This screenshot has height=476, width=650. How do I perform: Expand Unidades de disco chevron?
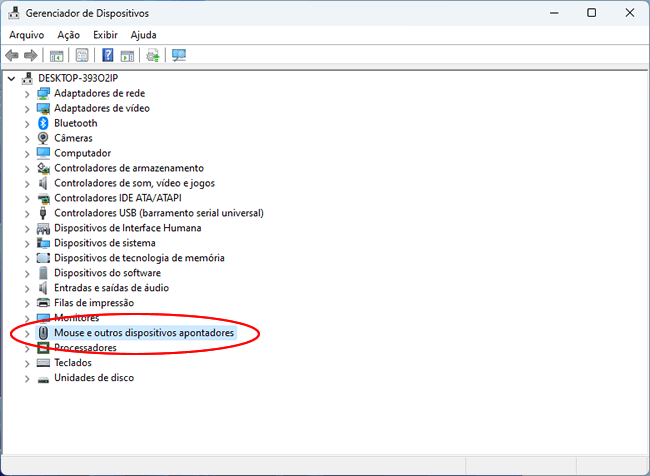[x=27, y=378]
